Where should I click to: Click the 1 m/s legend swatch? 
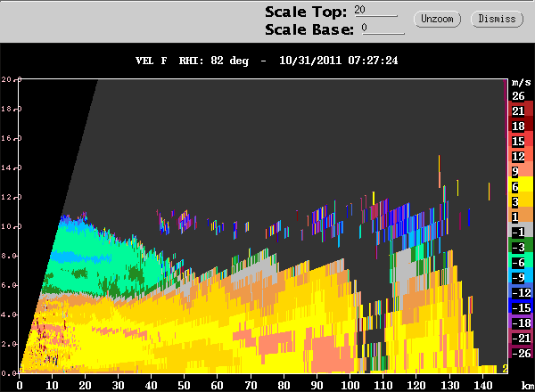pos(517,216)
